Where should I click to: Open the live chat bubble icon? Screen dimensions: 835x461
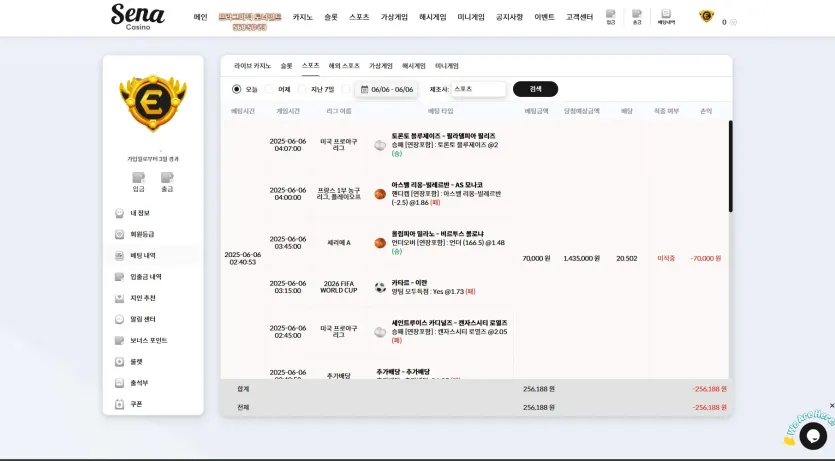coord(813,435)
